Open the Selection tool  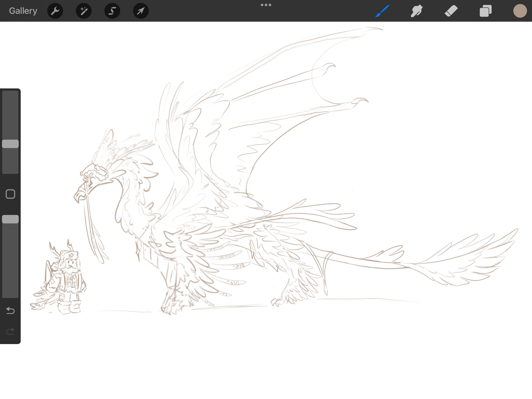click(112, 11)
